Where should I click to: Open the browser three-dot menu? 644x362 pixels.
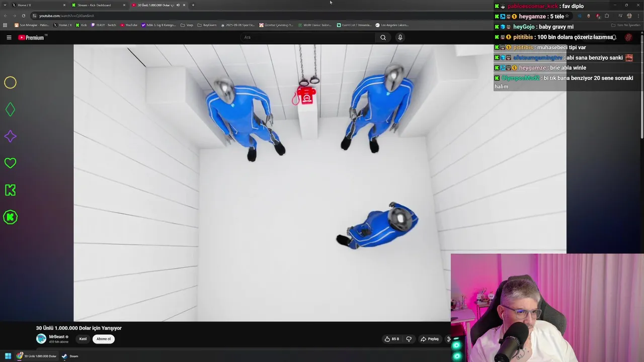638,16
